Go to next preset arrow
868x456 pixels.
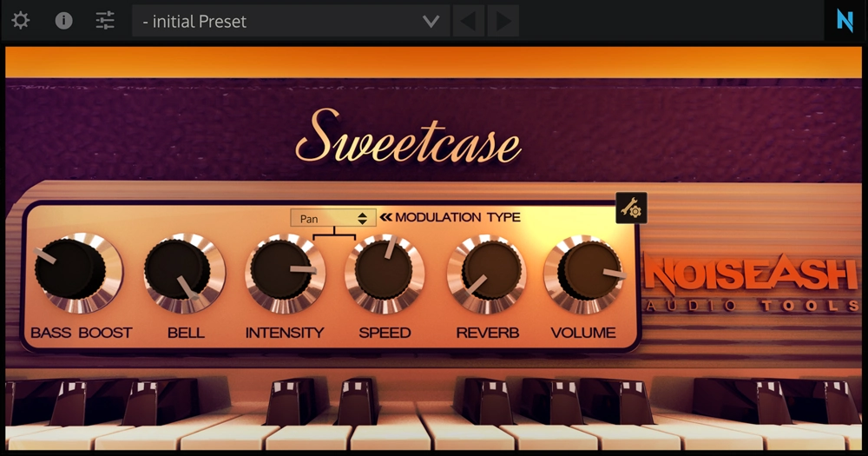503,21
